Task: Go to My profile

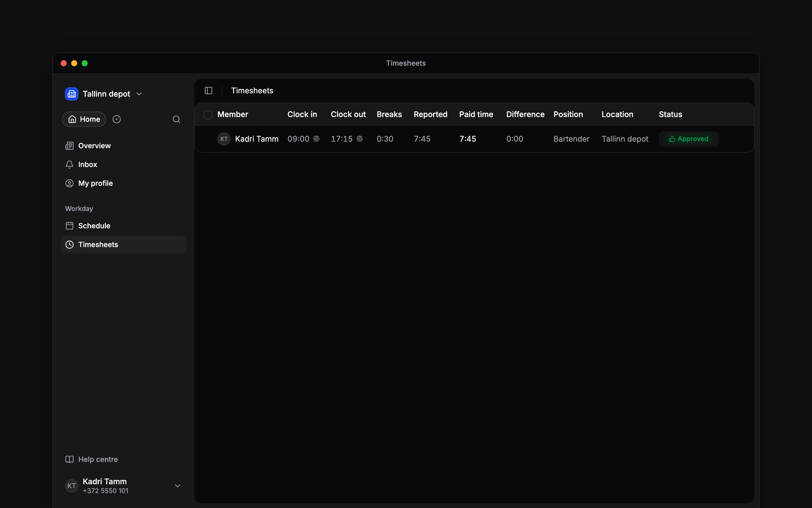Action: pyautogui.click(x=124, y=183)
